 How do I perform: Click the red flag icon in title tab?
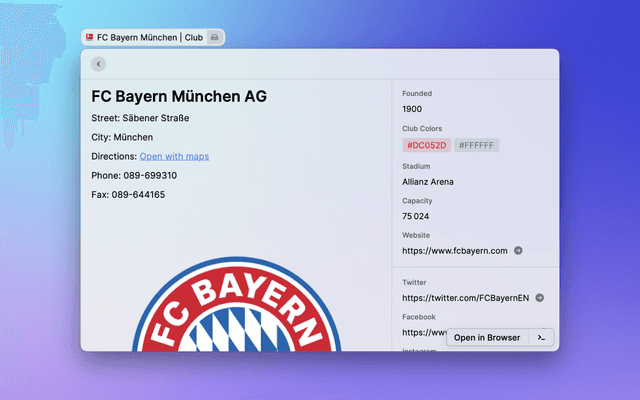click(x=90, y=37)
